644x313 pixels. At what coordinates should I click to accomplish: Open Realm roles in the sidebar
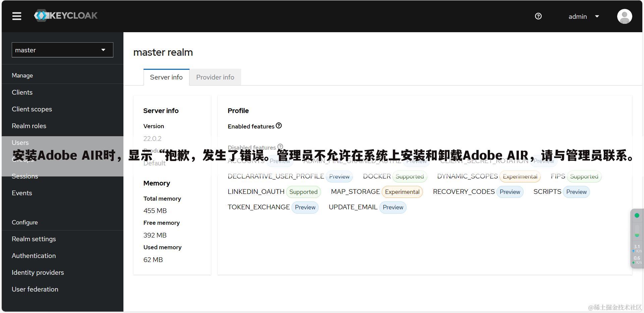(29, 126)
